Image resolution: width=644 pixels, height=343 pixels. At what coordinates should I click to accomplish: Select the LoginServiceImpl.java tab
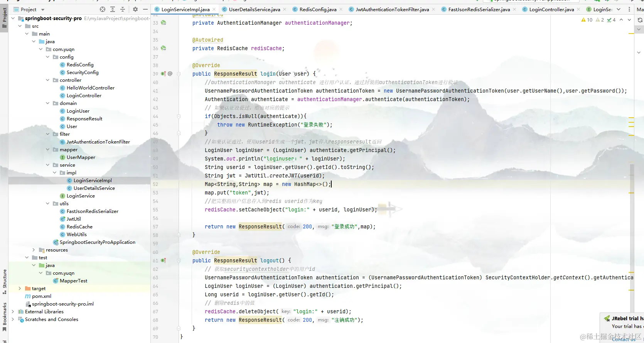click(185, 9)
